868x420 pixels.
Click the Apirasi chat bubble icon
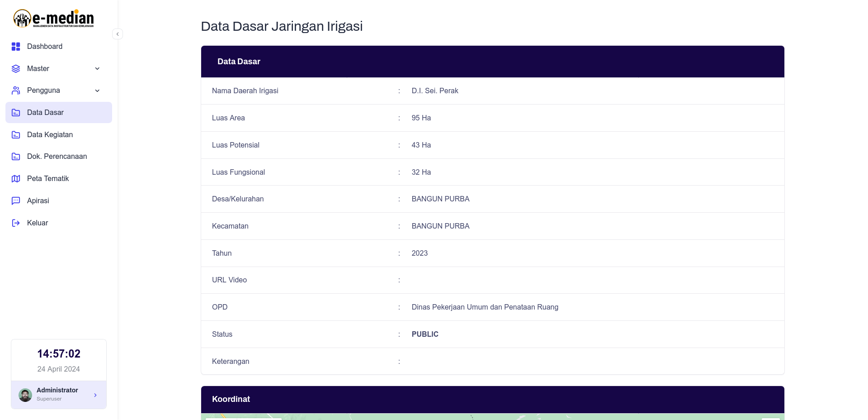tap(16, 201)
